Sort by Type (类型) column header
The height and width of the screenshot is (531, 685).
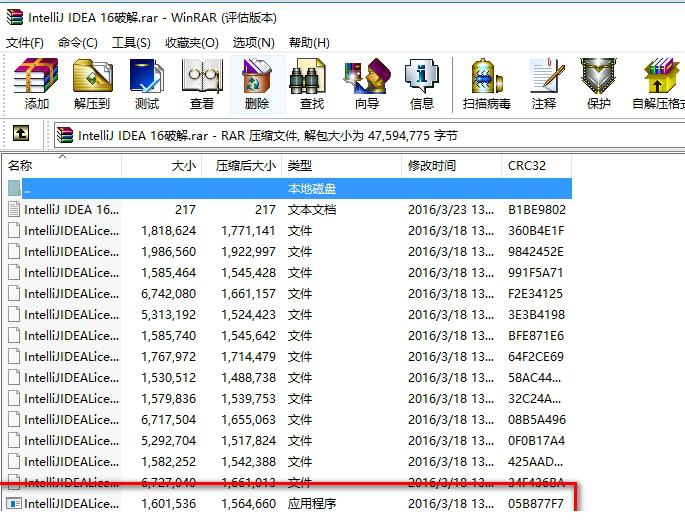[x=341, y=166]
